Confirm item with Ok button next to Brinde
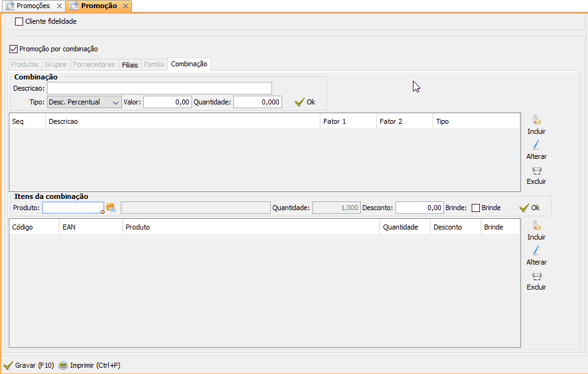 point(529,208)
